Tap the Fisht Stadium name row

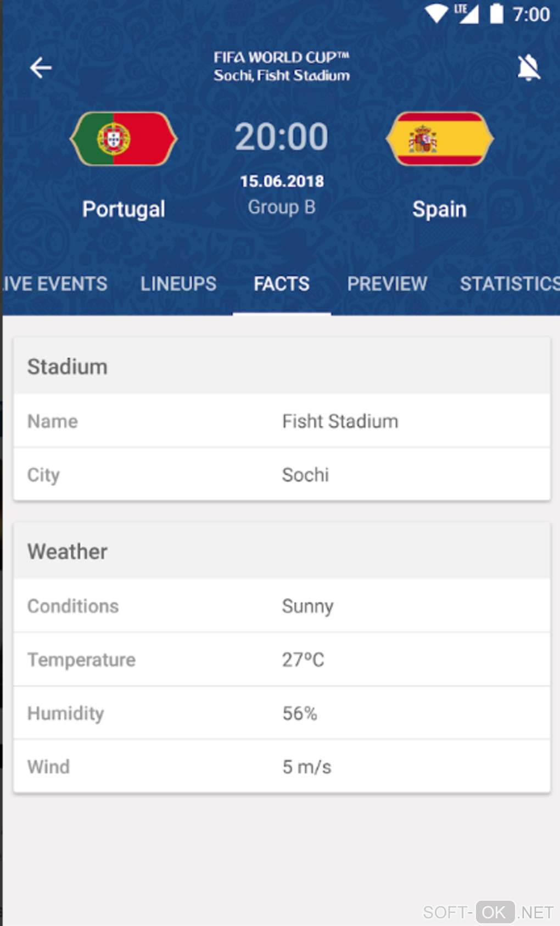(282, 421)
